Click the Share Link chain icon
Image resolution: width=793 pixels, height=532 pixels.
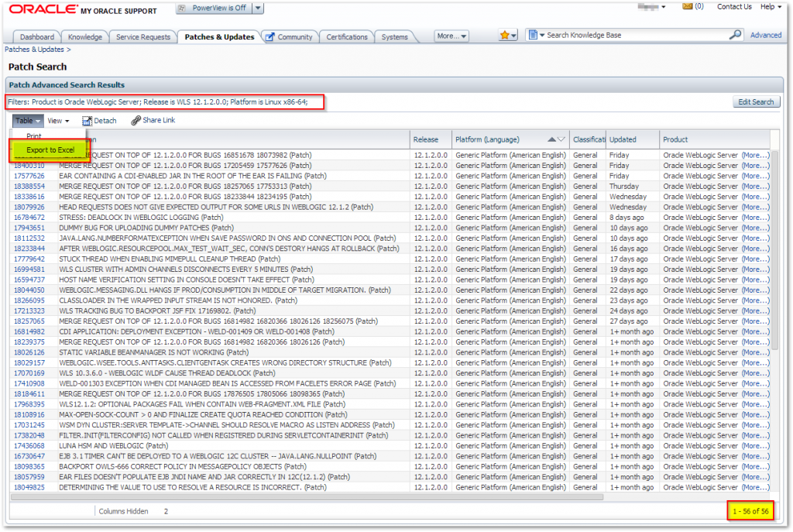click(x=136, y=121)
